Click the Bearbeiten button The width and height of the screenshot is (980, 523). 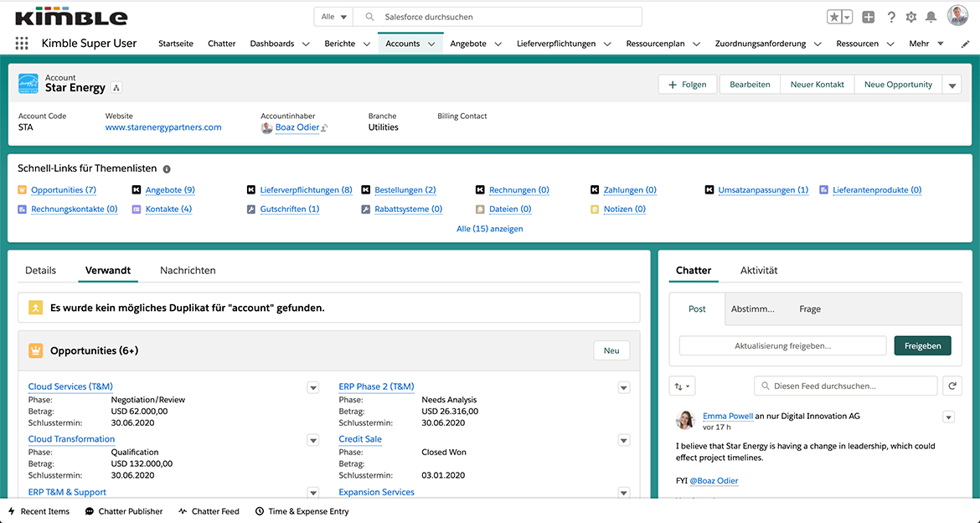coord(750,85)
